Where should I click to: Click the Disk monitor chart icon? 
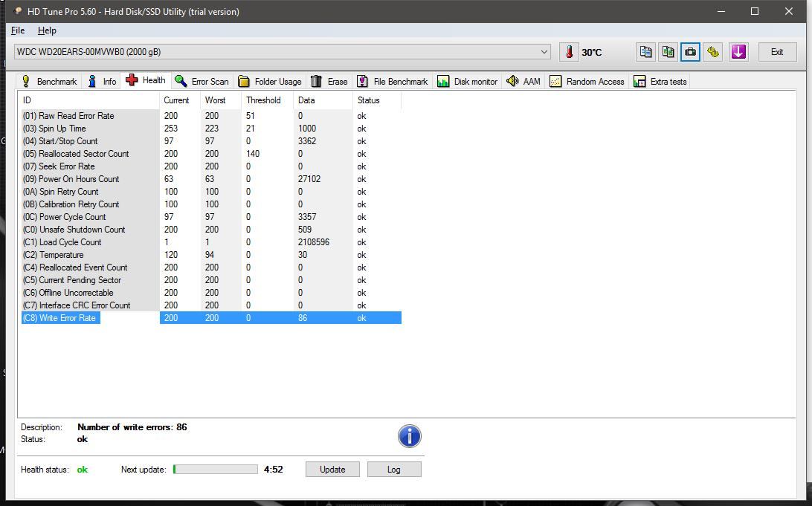pos(443,81)
